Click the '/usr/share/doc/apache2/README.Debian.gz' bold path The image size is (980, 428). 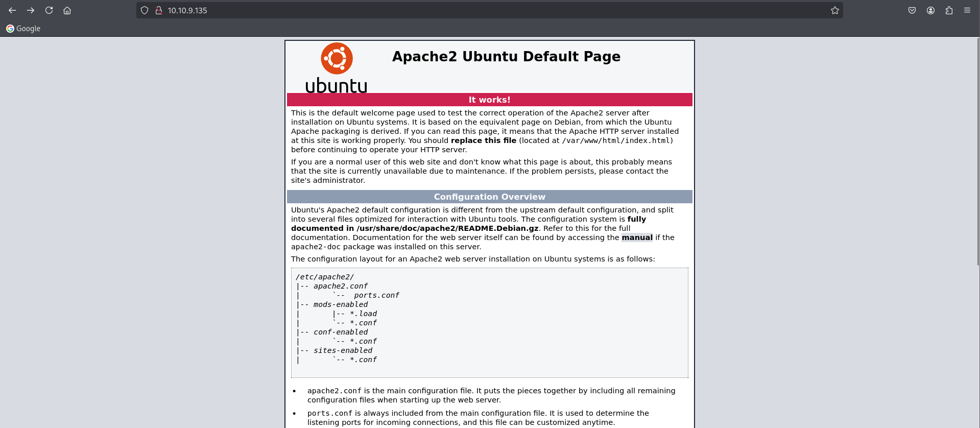pos(447,228)
